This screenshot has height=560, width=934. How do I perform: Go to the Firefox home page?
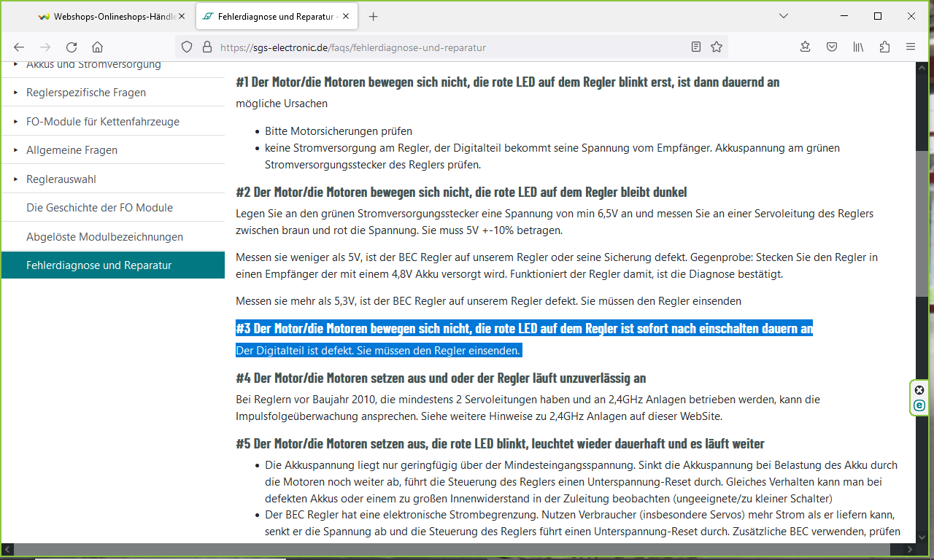pyautogui.click(x=97, y=47)
